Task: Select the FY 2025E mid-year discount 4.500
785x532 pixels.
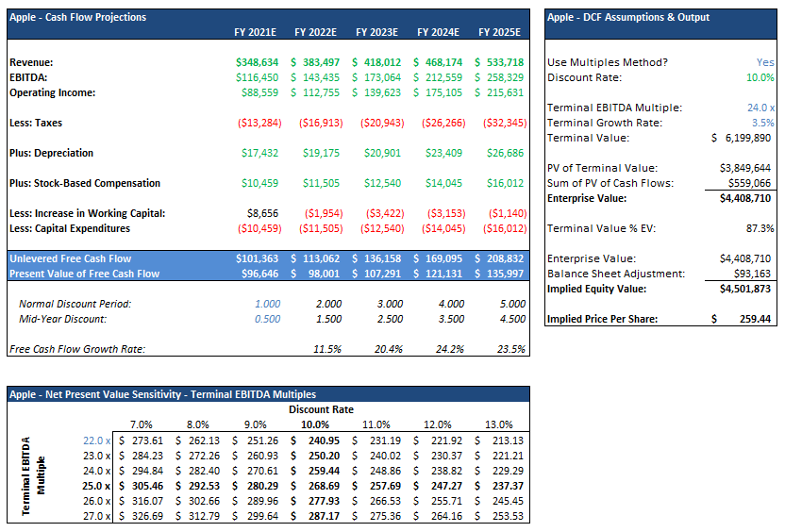Action: point(512,319)
